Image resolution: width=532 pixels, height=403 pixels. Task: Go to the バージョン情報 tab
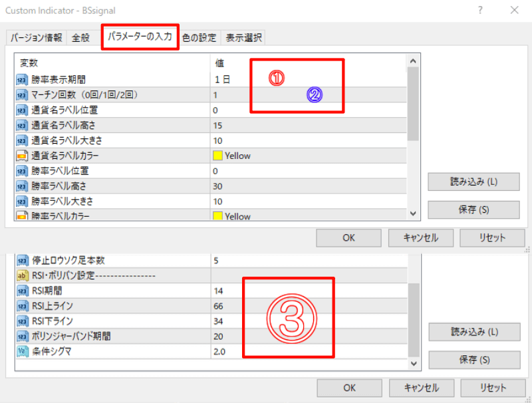(37, 38)
